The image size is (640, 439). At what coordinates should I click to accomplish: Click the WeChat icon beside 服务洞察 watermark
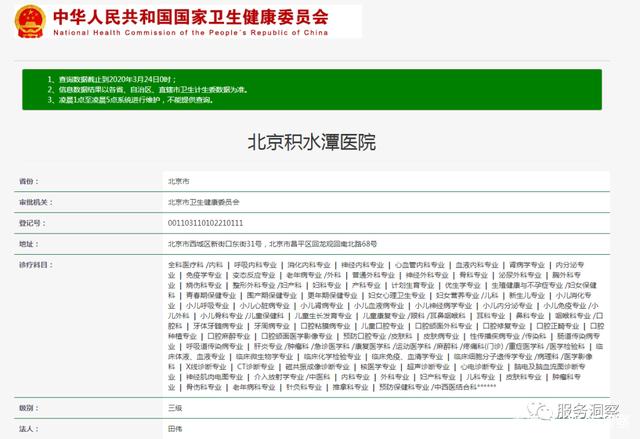[x=541, y=412]
